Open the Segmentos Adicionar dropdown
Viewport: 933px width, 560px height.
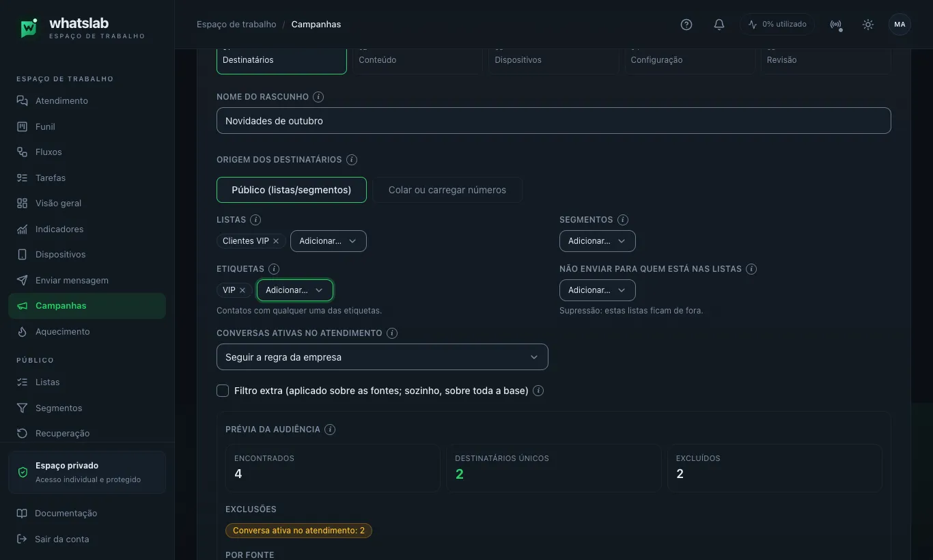598,241
